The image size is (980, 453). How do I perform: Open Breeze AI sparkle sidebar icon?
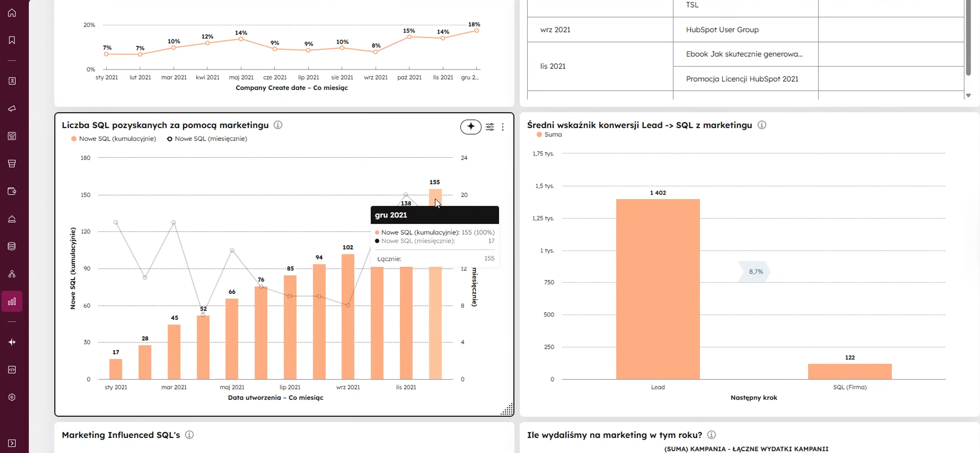[x=12, y=342]
